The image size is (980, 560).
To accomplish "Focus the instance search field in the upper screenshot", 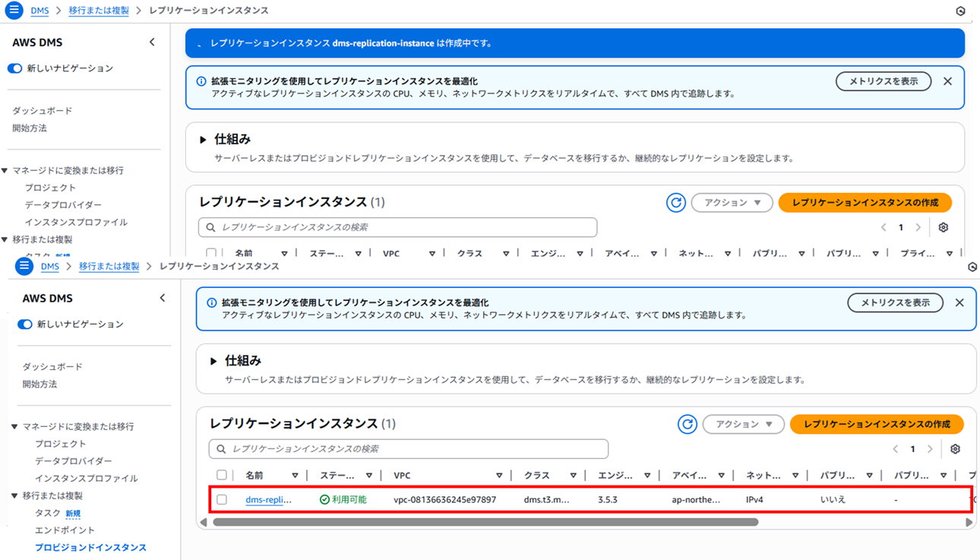I will tap(397, 227).
